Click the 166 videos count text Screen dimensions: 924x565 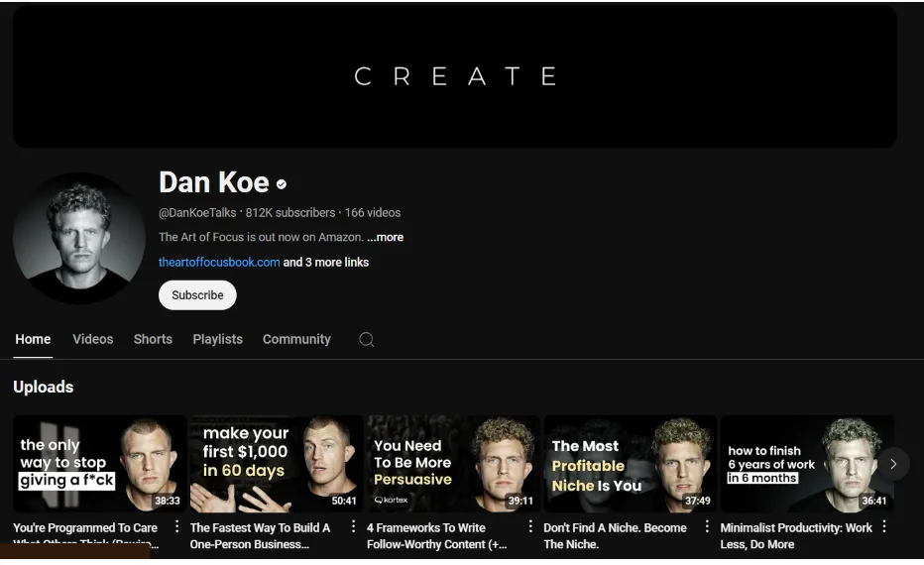pyautogui.click(x=373, y=213)
